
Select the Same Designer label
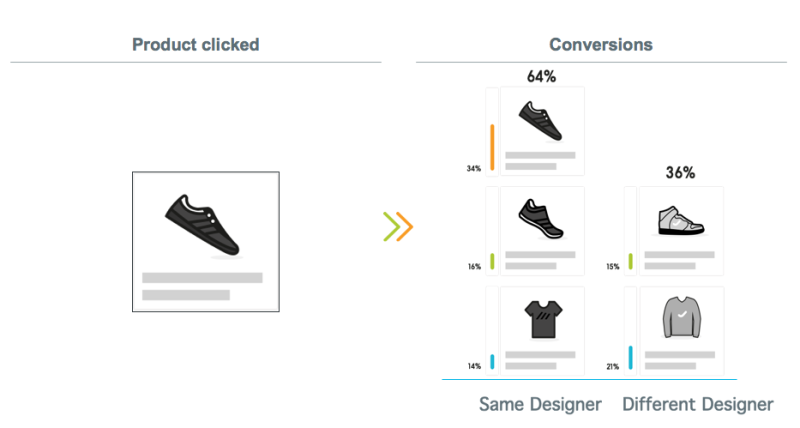tap(540, 404)
